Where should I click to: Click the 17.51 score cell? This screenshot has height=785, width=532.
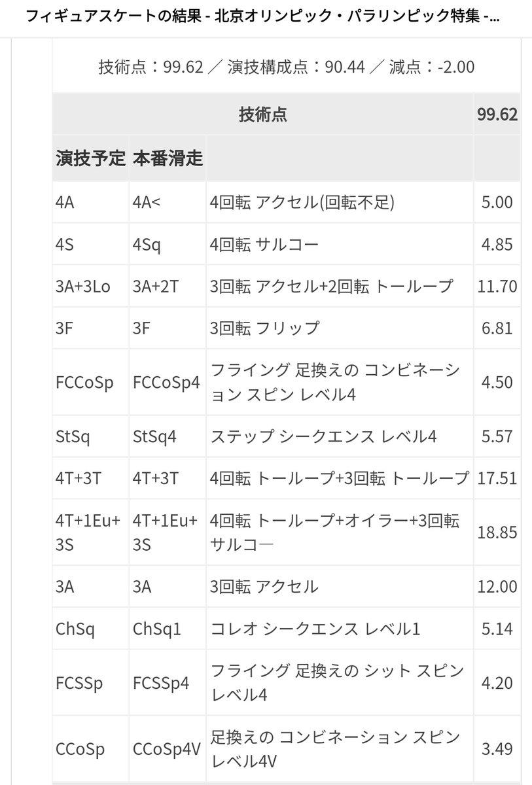[x=497, y=478]
